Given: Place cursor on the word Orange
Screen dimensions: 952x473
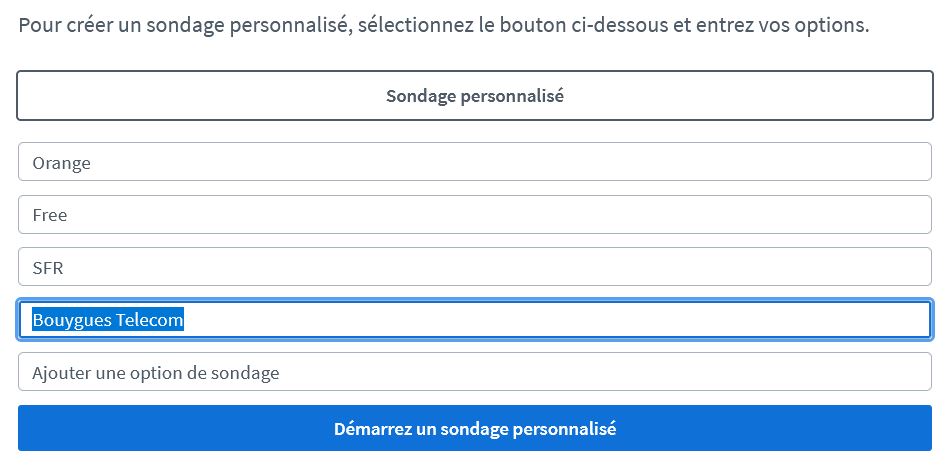Looking at the screenshot, I should pyautogui.click(x=61, y=163).
